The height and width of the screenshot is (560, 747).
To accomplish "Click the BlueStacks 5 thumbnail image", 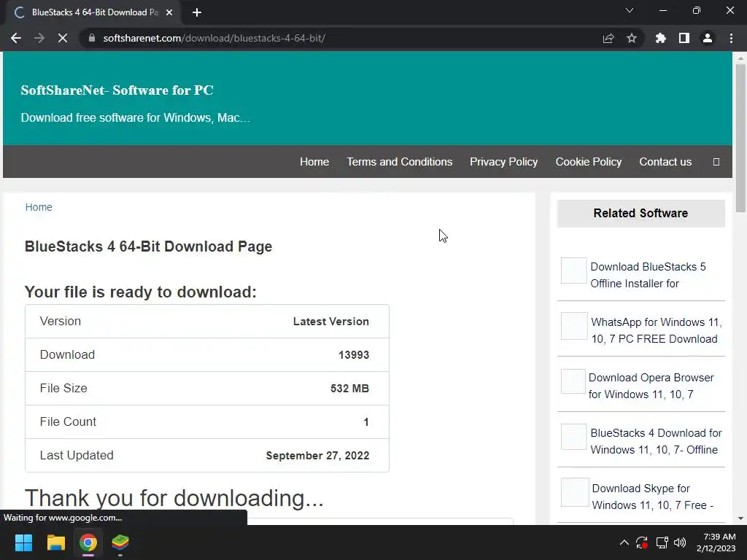I will 573,271.
